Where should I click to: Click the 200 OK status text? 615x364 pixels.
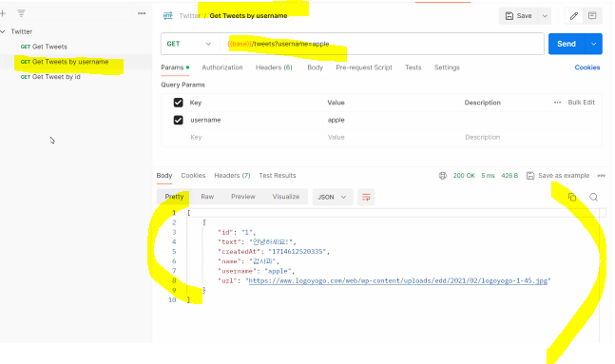(x=464, y=176)
